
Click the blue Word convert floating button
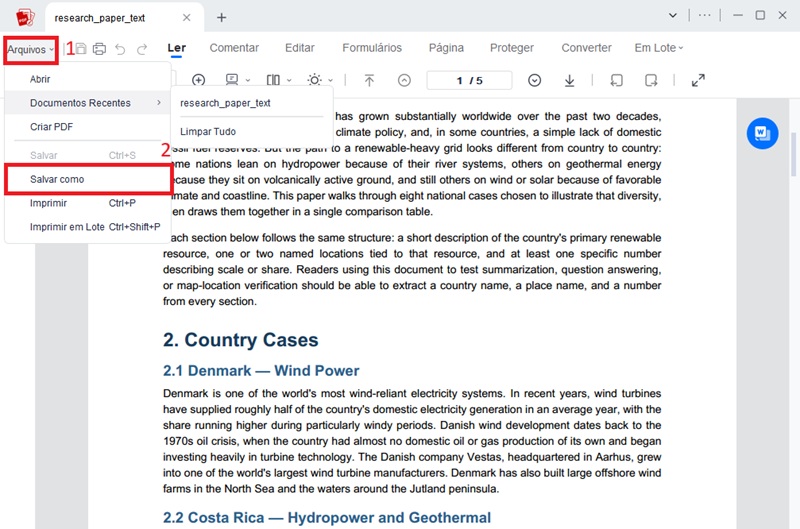pyautogui.click(x=762, y=134)
